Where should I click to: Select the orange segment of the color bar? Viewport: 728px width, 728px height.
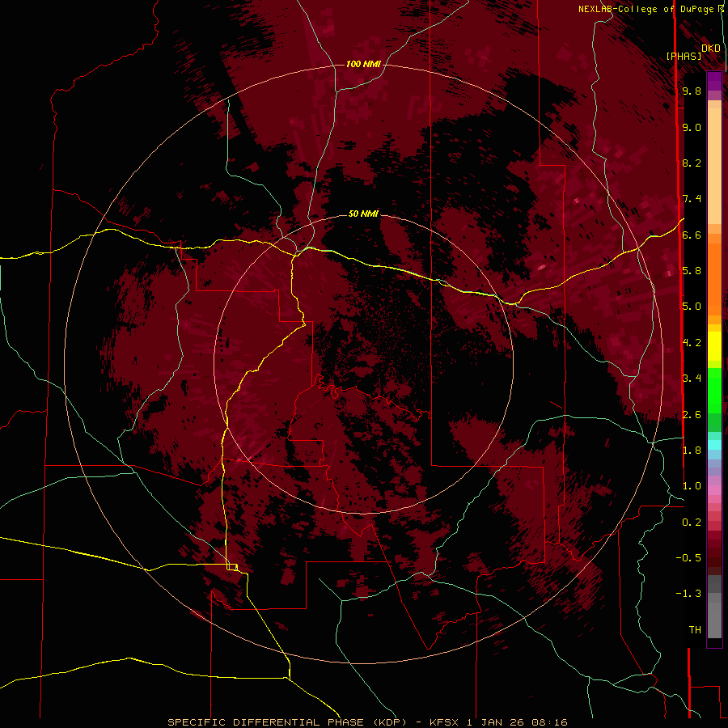coord(714,280)
